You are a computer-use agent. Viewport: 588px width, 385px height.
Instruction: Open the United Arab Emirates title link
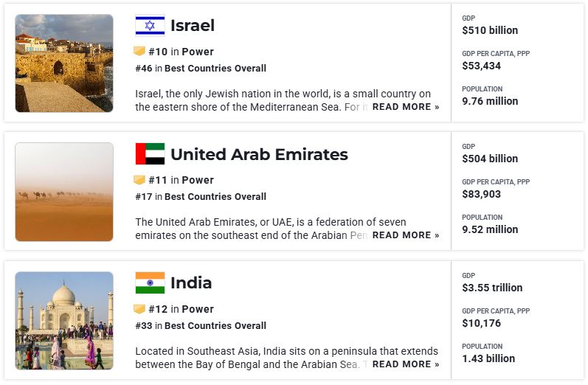pos(259,154)
